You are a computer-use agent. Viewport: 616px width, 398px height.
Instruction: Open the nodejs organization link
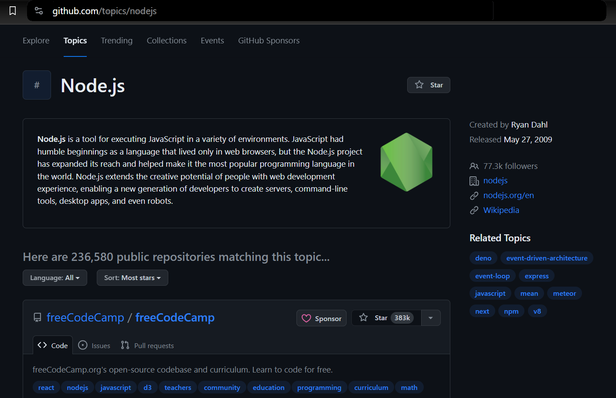[x=495, y=181]
